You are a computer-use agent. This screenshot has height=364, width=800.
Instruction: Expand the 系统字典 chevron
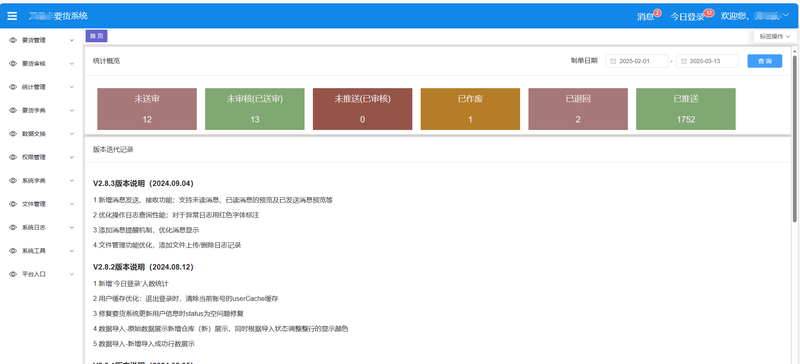[71, 180]
